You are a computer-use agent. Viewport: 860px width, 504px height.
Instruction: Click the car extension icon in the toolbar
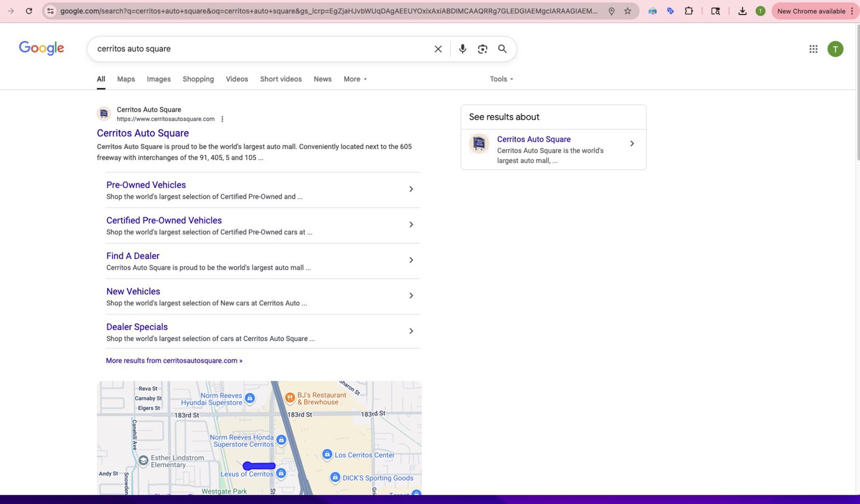pos(653,11)
